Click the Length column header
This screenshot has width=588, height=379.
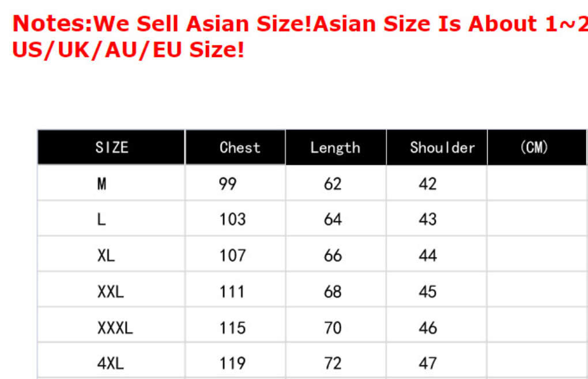click(335, 147)
